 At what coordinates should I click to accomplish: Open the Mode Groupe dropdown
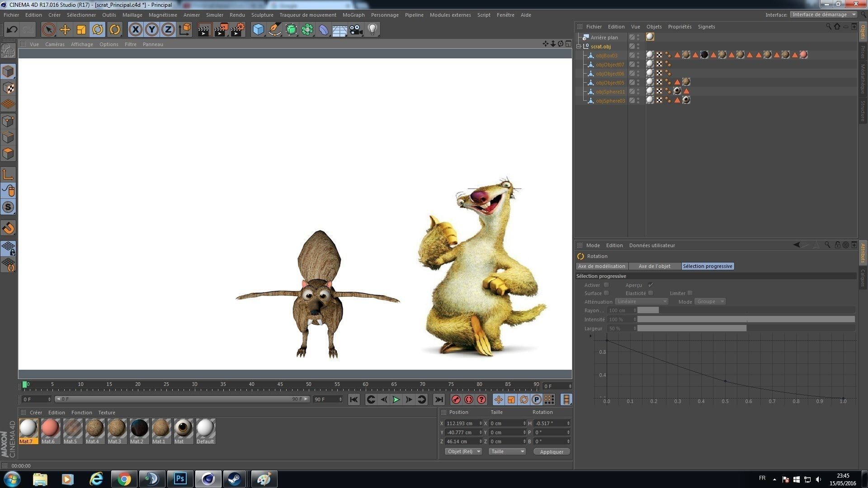tap(710, 301)
